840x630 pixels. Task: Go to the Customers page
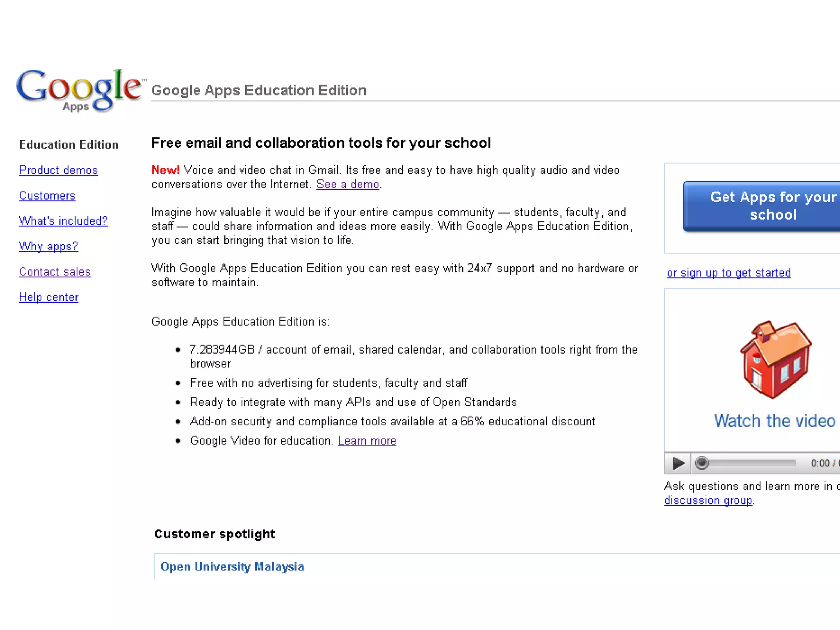coord(47,196)
